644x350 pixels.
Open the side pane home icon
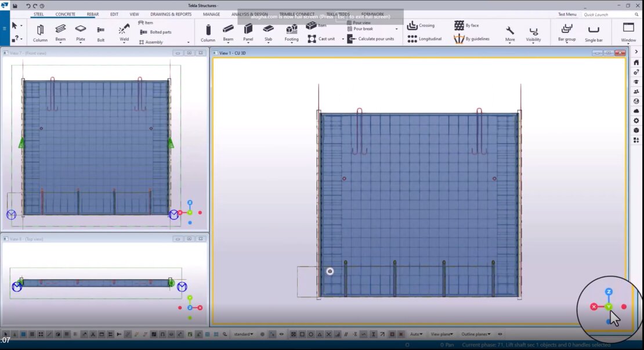coord(636,63)
